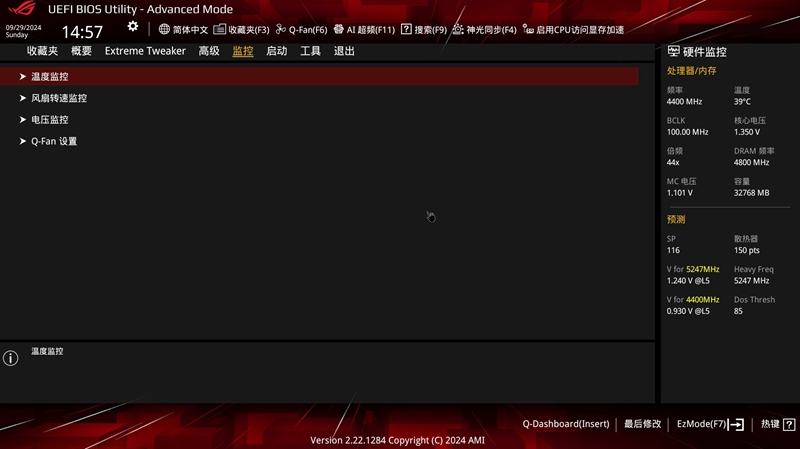The image size is (800, 449).
Task: Open 神光同步(F4) Aura lighting settings
Action: click(484, 30)
